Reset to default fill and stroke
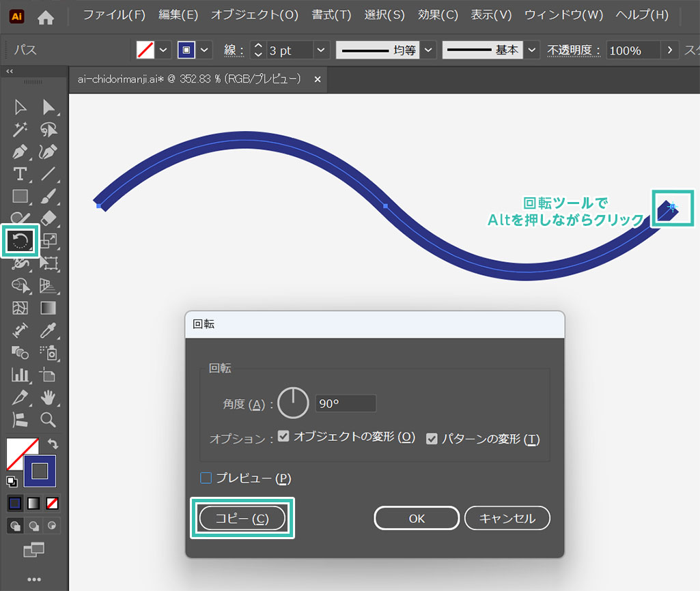The width and height of the screenshot is (700, 591). click(x=12, y=481)
